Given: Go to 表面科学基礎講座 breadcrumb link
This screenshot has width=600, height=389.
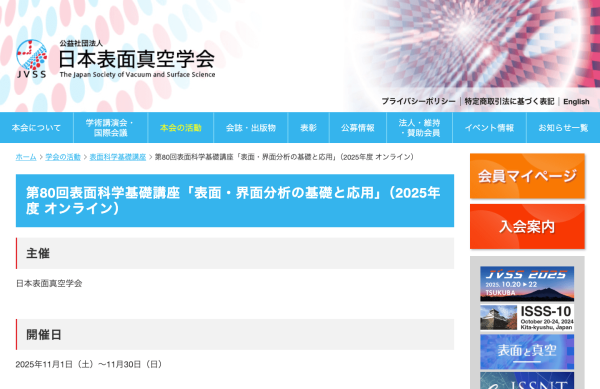Looking at the screenshot, I should point(117,157).
